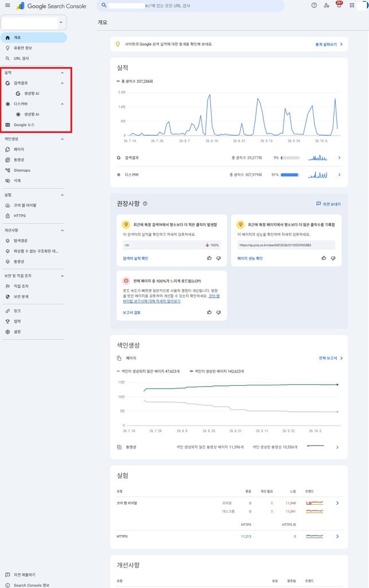The image size is (369, 588).
Task: Thumbs up the '페이지 성능 확인' recommendation card
Action: 324,258
